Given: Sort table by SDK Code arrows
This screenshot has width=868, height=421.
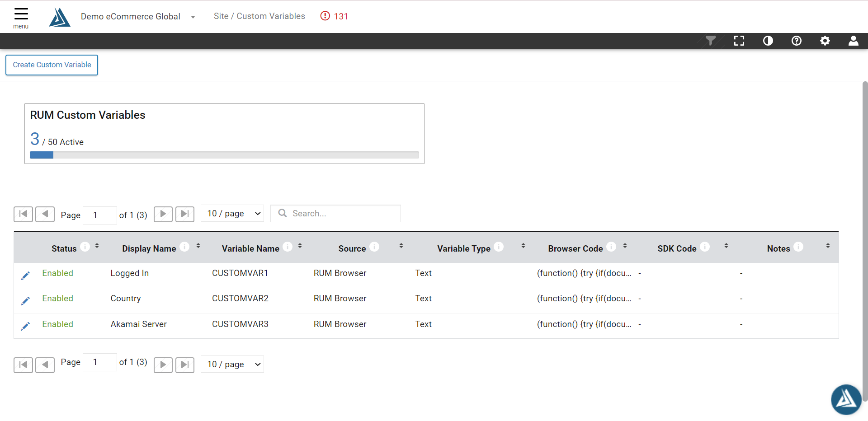Looking at the screenshot, I should (x=726, y=246).
